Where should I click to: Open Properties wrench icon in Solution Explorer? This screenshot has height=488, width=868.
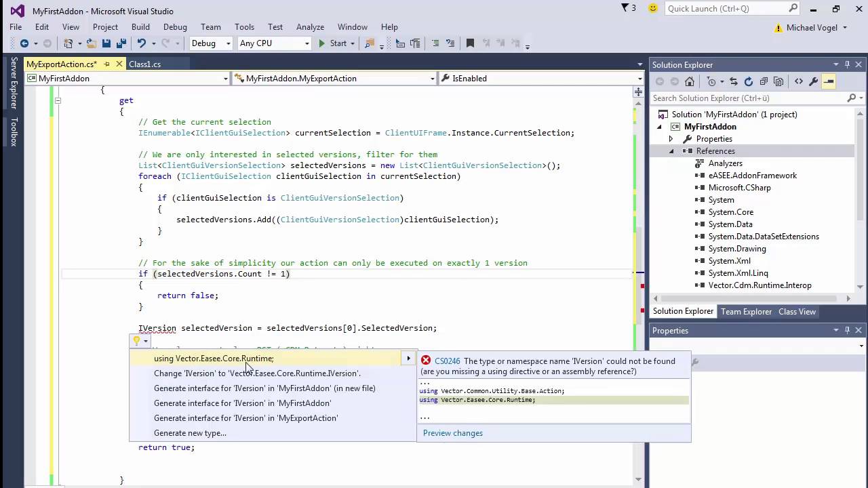tap(813, 81)
